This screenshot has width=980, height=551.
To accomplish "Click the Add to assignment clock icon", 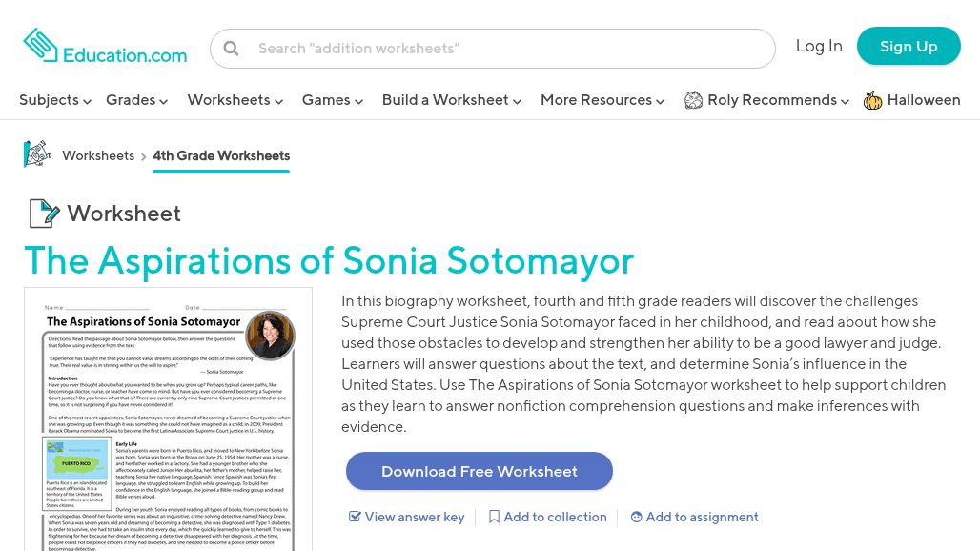I will coord(637,517).
